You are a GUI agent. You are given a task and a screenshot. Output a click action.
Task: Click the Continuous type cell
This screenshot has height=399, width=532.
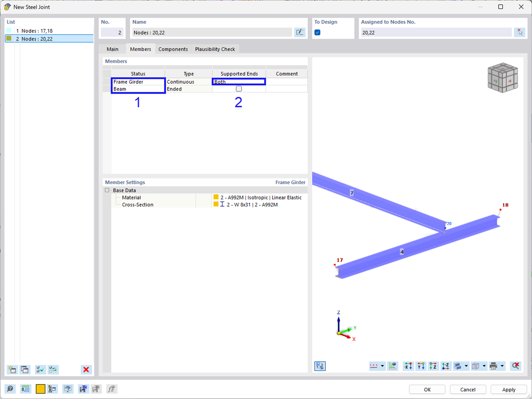(x=188, y=82)
